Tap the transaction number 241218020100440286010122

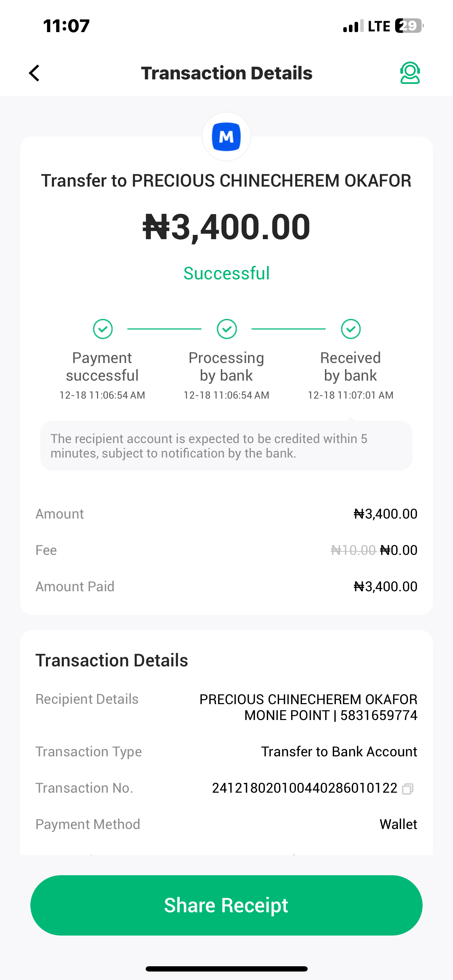point(304,788)
